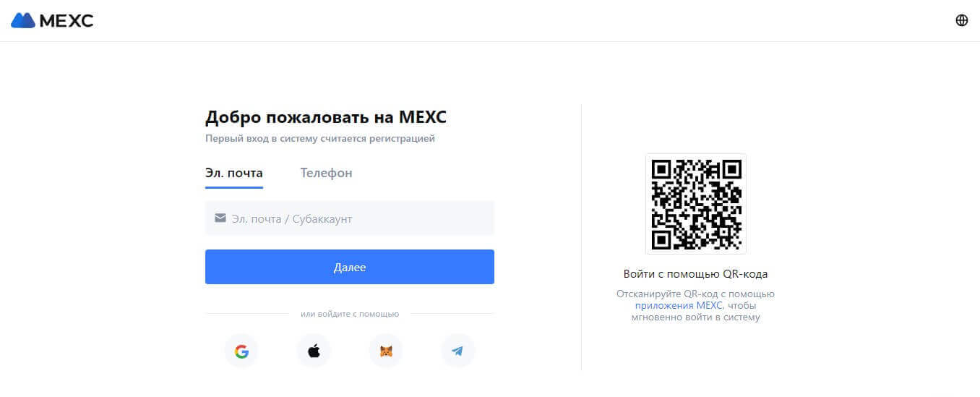Click the envelope icon in email field

(x=220, y=218)
